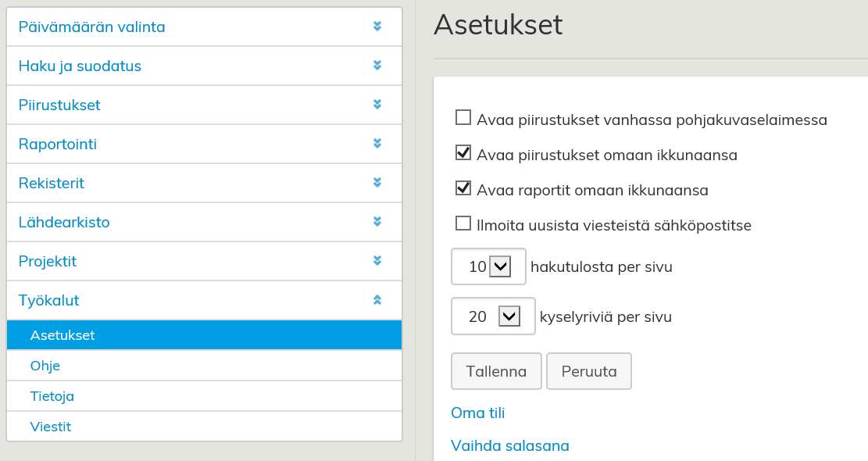This screenshot has height=461, width=868.
Task: Collapse the Työkalut section chevron
Action: pyautogui.click(x=377, y=300)
